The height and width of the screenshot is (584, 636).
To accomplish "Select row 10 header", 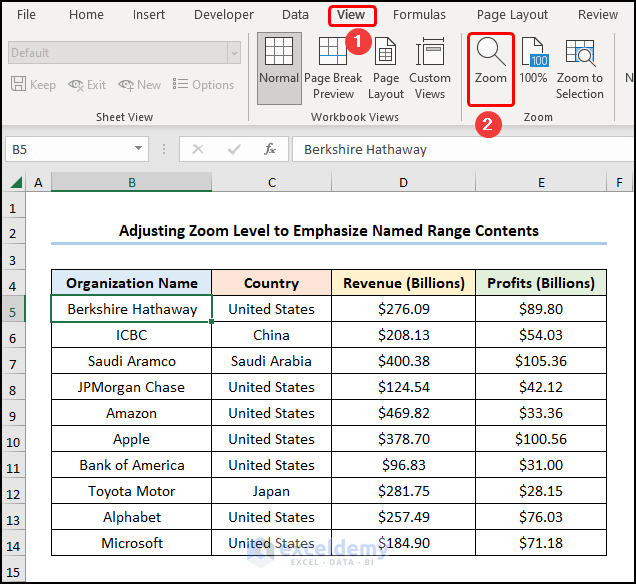I will tap(13, 439).
